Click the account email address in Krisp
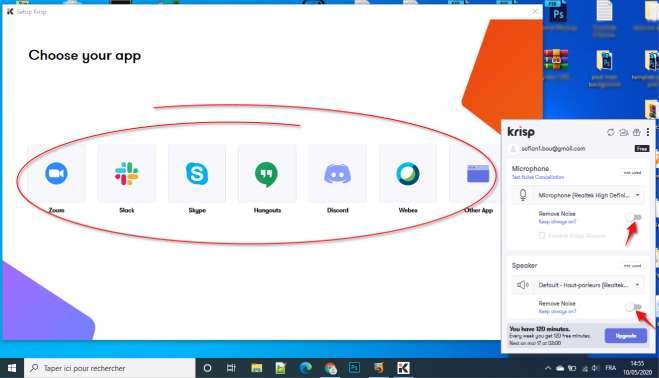Viewport: 659px width, 378px height. [x=553, y=149]
